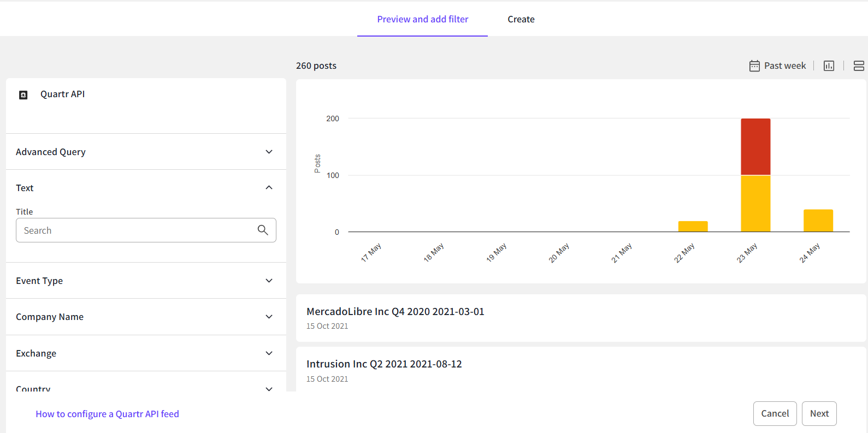Expand the Company Name filter
868x433 pixels.
(x=269, y=317)
